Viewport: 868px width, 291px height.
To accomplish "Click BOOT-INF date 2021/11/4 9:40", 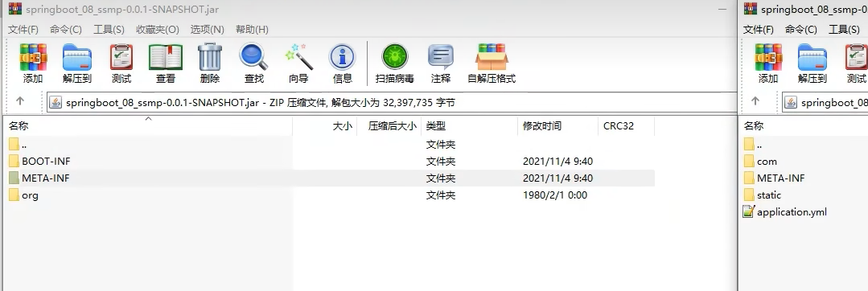I will pos(557,162).
